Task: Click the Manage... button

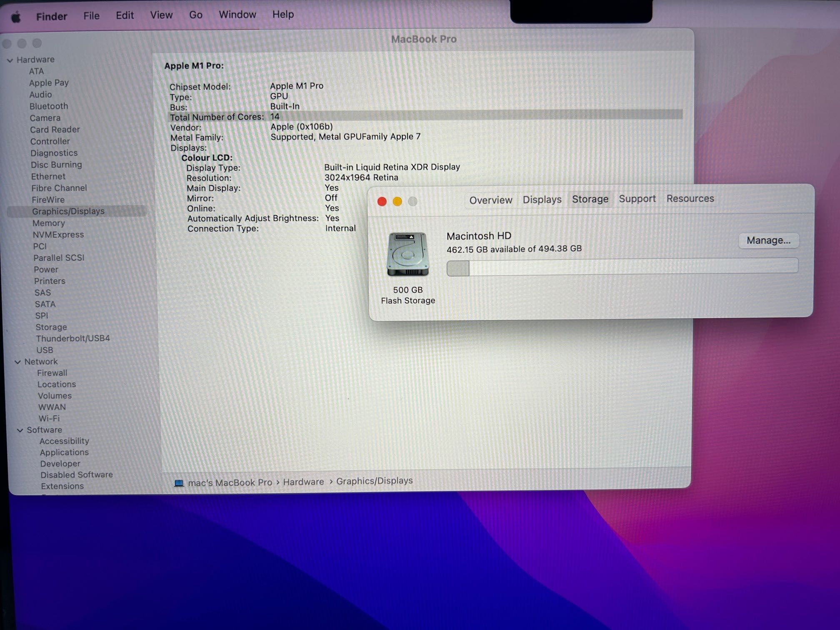Action: [768, 240]
